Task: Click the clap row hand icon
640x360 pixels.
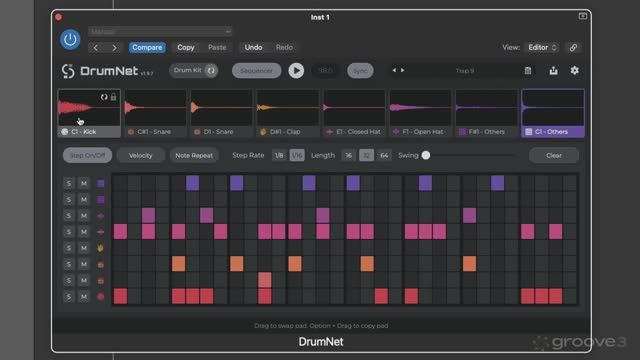Action: coord(101,248)
